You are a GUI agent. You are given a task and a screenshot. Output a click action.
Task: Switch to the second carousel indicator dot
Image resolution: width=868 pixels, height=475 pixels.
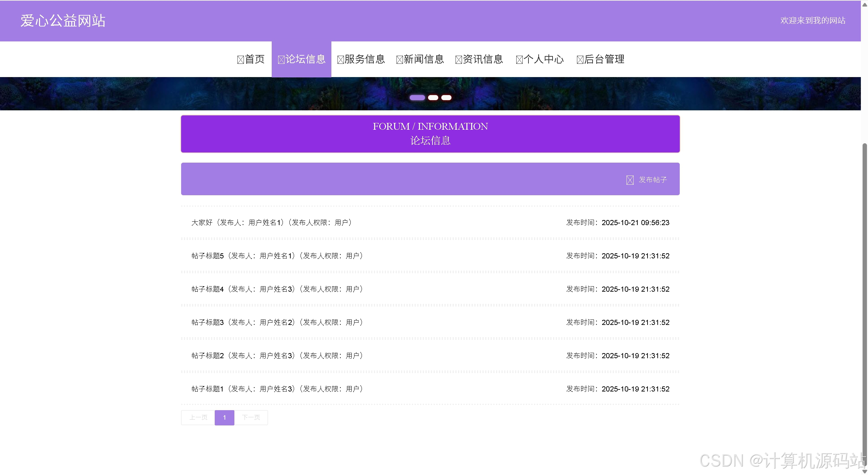433,98
